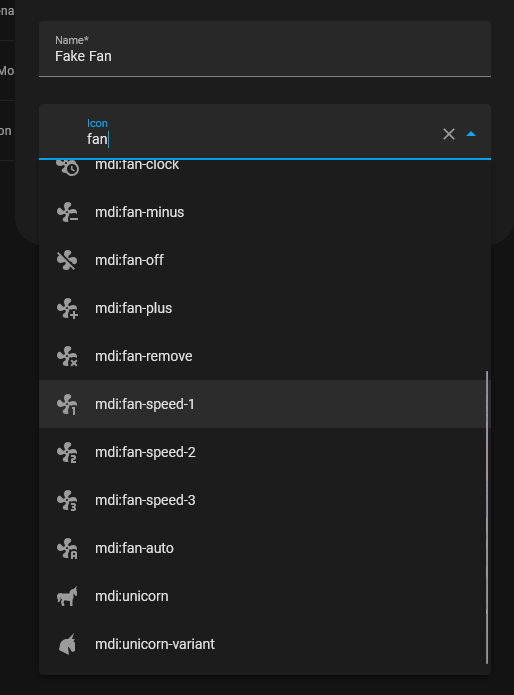The width and height of the screenshot is (514, 695).
Task: Pick mdi:fan-auto from the suggestions
Action: (265, 548)
